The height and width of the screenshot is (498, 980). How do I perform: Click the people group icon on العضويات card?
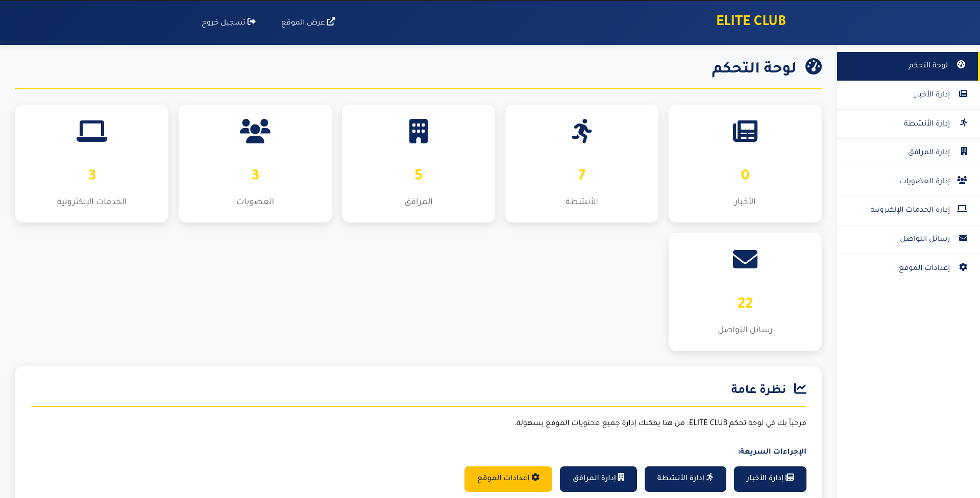coord(255,131)
